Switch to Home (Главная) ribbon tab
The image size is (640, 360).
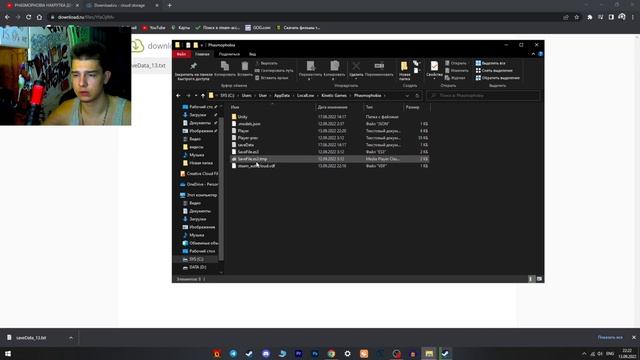click(202, 54)
